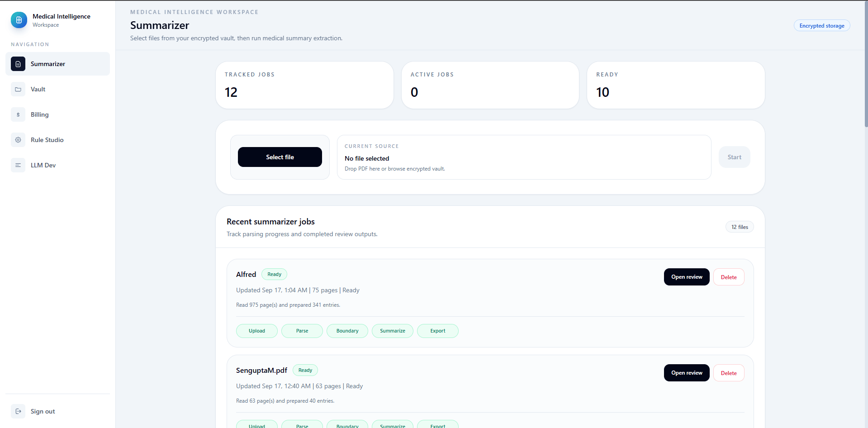Click the Vault folder icon
The width and height of the screenshot is (868, 428).
coord(18,89)
